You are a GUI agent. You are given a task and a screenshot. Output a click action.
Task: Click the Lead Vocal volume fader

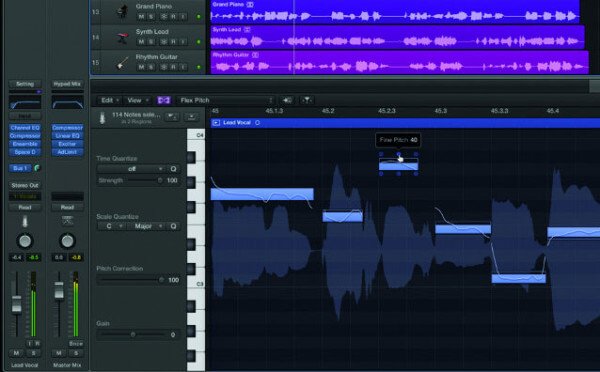pyautogui.click(x=16, y=304)
